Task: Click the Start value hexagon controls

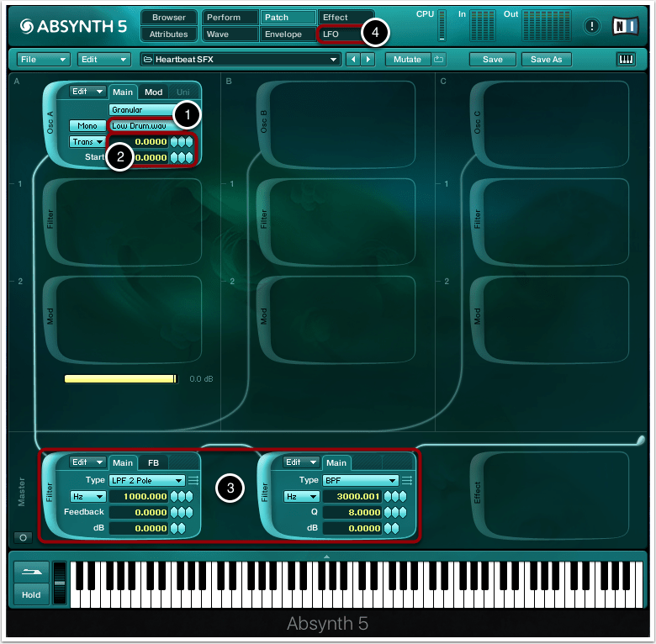Action: [x=182, y=158]
